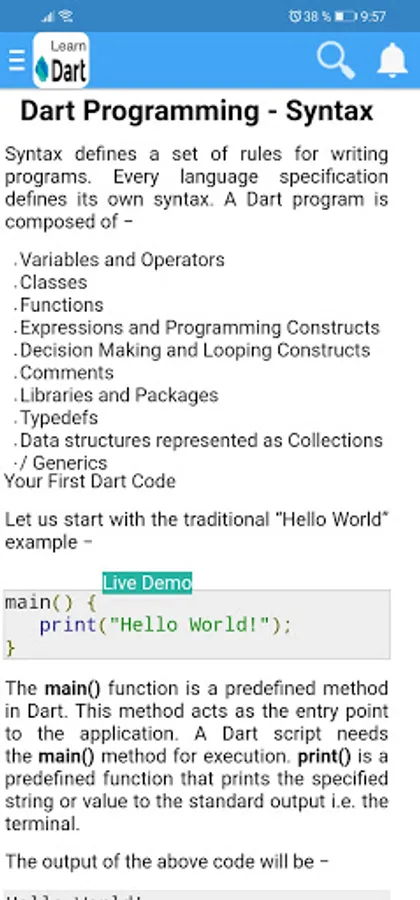Tap the Libraries and Packages item
Screen dimensions: 420x900
point(119,395)
